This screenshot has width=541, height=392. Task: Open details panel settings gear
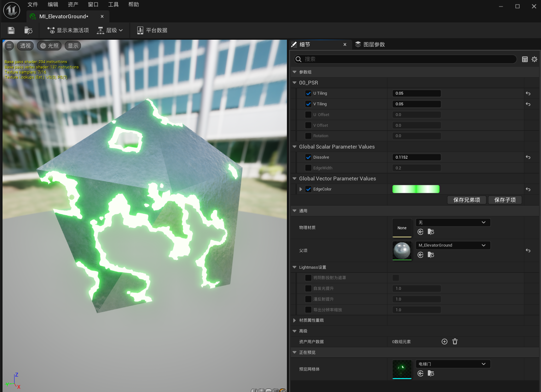click(534, 59)
